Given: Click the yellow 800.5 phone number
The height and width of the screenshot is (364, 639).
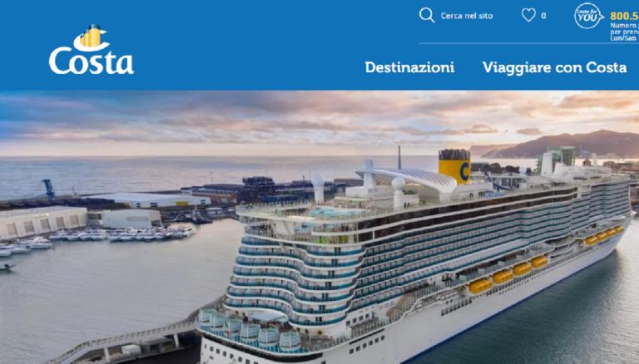Looking at the screenshot, I should tap(624, 16).
